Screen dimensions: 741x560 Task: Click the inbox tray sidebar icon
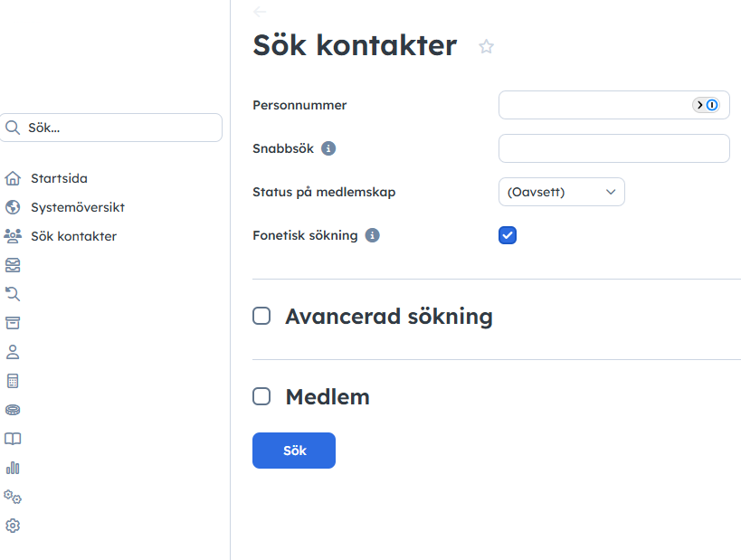[13, 265]
